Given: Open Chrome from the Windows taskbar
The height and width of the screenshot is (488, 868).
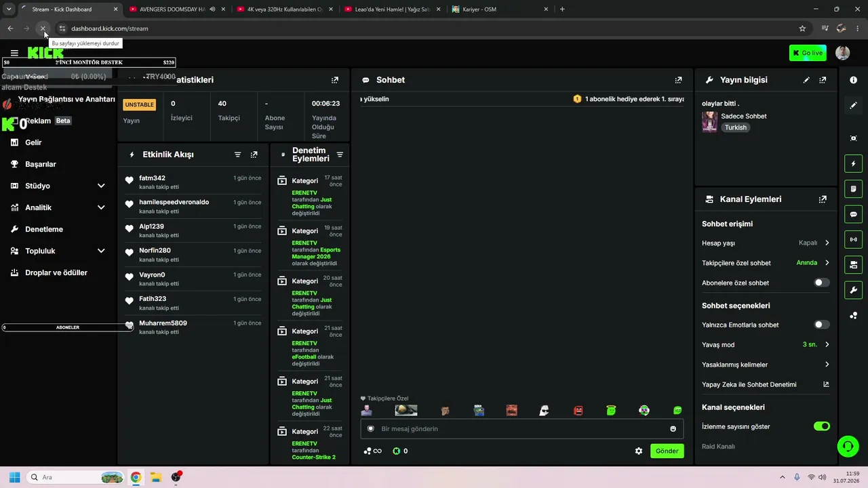Looking at the screenshot, I should (x=136, y=477).
